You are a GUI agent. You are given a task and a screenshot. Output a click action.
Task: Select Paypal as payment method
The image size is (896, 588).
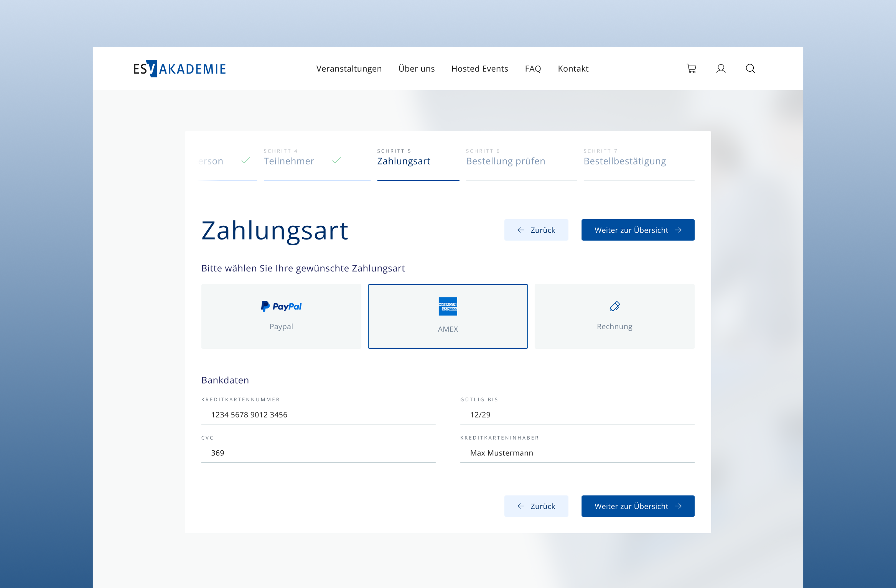click(281, 316)
